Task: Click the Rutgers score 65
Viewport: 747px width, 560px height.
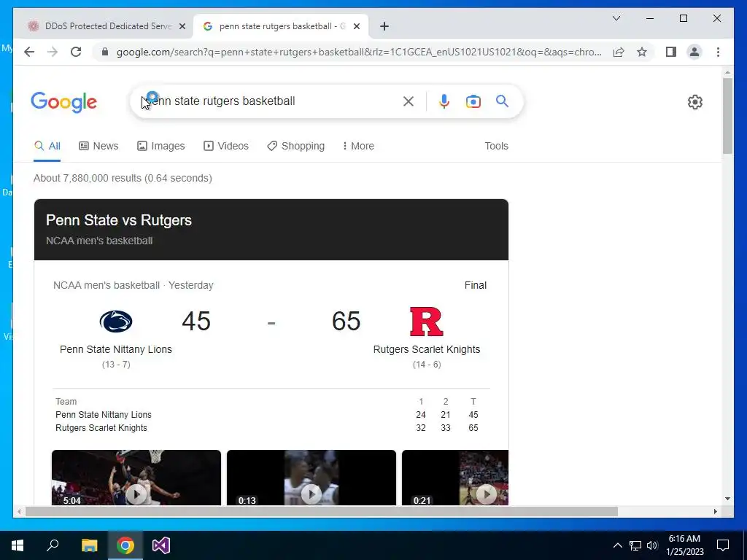Action: tap(347, 321)
